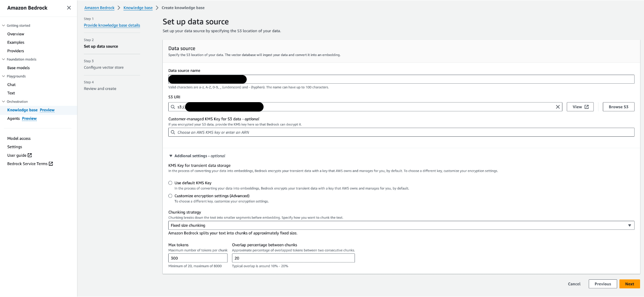The height and width of the screenshot is (297, 644).
Task: Collapse the Getting started sidebar group
Action: click(x=4, y=26)
